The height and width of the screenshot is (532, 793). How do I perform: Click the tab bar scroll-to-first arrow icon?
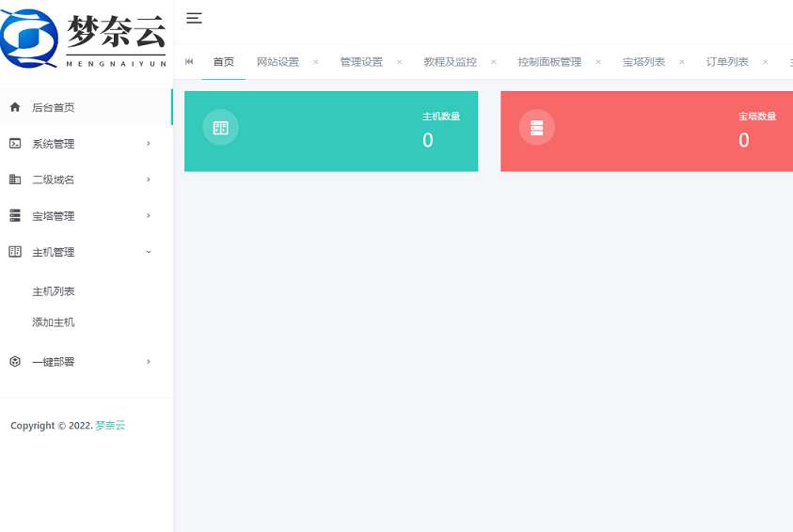coord(189,62)
